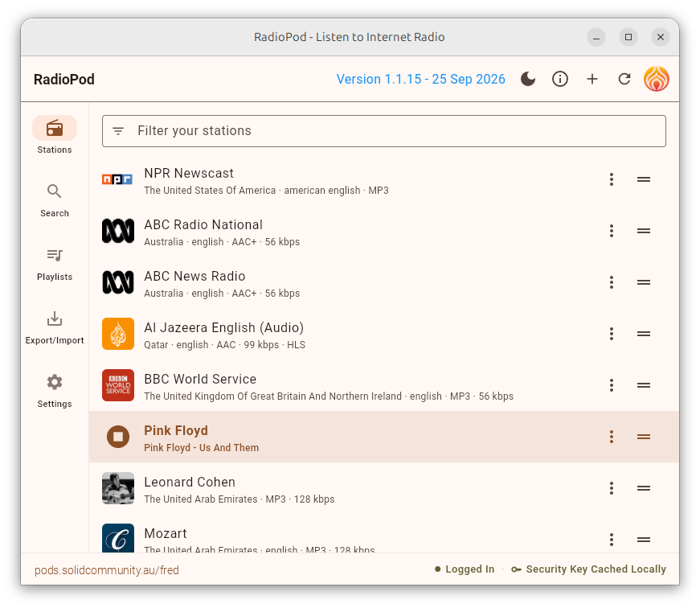Open the Playlists tab
This screenshot has width=700, height=608.
[55, 264]
